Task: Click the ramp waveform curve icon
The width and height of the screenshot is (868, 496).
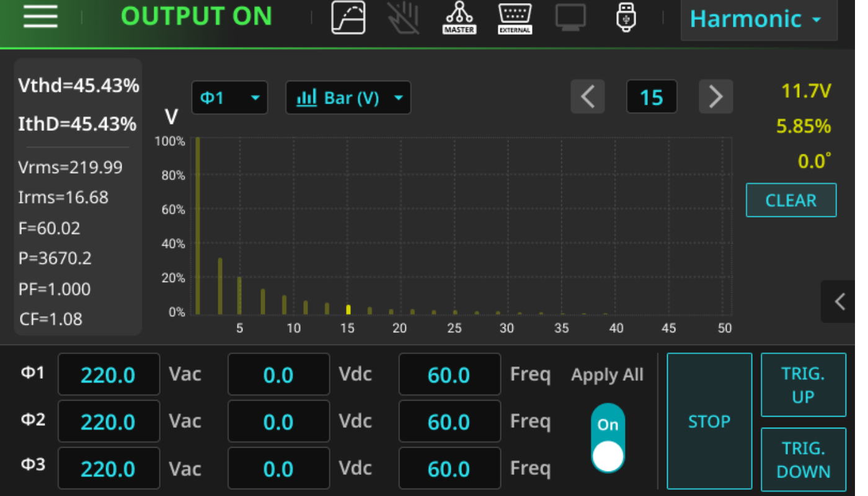Action: click(x=348, y=17)
